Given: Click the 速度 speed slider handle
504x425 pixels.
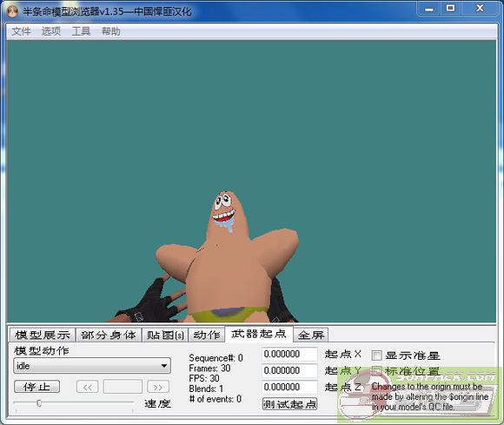Looking at the screenshot, I should coord(39,402).
